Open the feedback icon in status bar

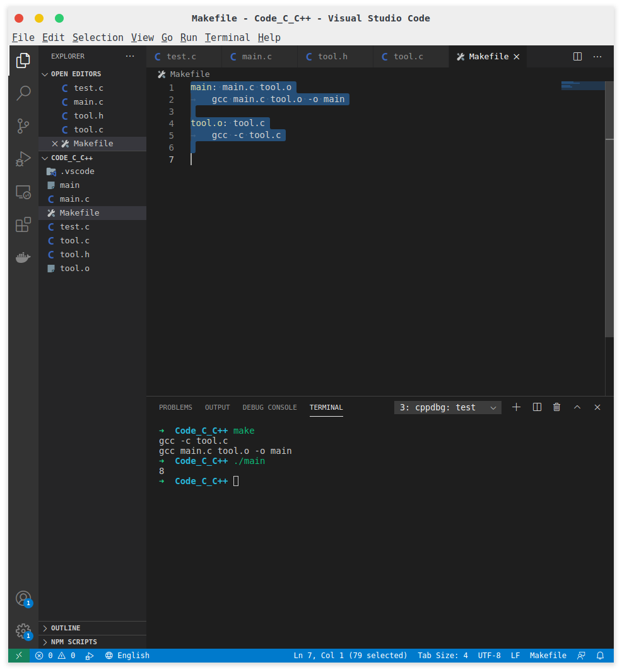pyautogui.click(x=581, y=655)
